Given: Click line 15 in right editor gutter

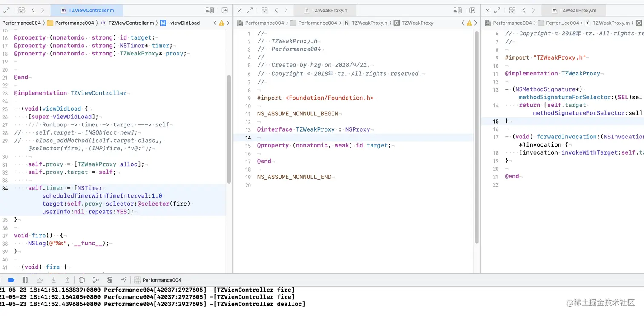Looking at the screenshot, I should (496, 121).
